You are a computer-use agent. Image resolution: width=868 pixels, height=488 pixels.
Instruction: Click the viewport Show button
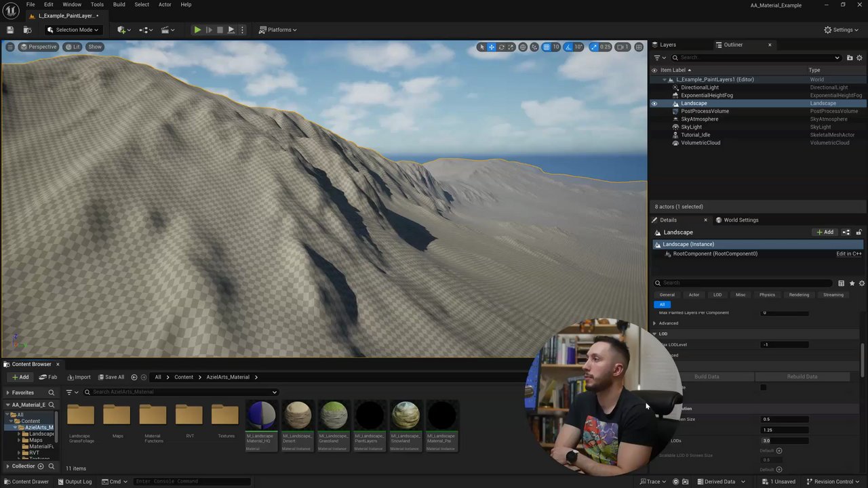click(x=95, y=47)
